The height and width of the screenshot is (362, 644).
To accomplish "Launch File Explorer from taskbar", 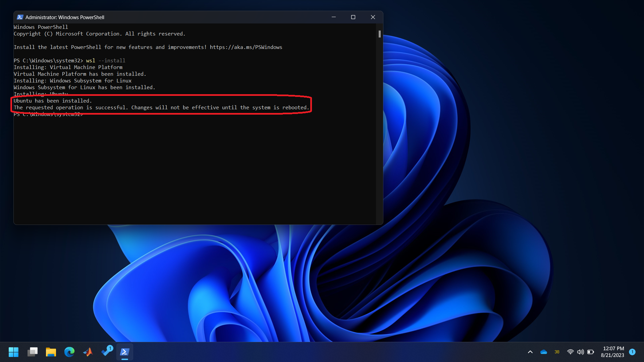I will point(51,352).
